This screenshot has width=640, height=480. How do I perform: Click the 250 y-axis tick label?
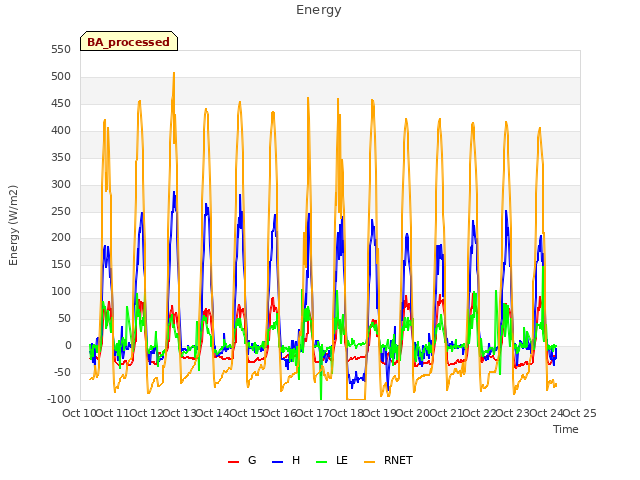tap(61, 211)
